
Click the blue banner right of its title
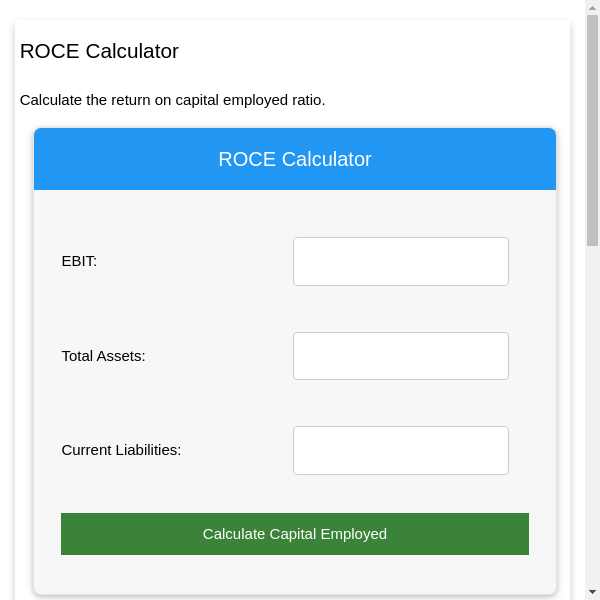click(x=470, y=159)
